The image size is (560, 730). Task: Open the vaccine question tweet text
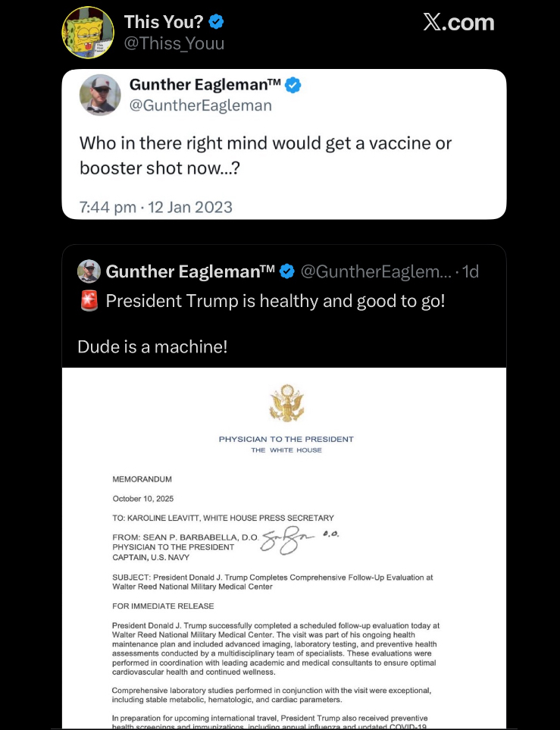(x=265, y=155)
